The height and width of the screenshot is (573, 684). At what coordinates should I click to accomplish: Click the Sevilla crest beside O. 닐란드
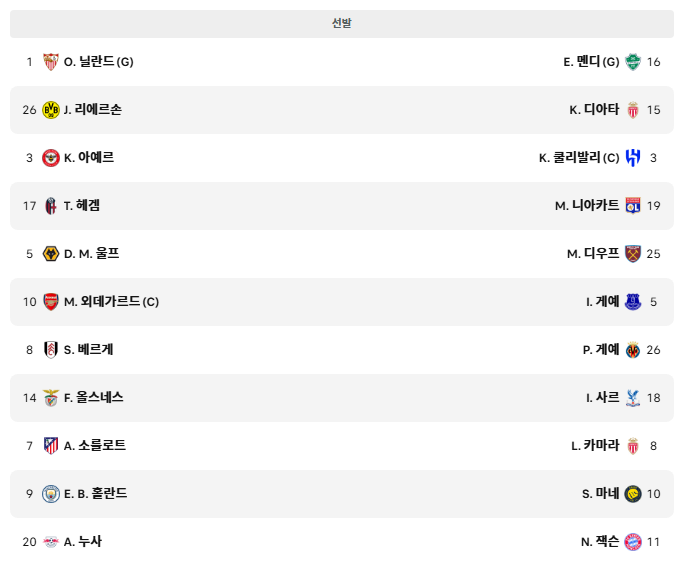pyautogui.click(x=51, y=62)
